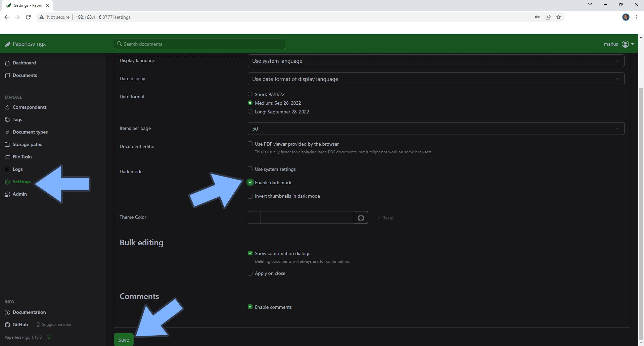Click the Save button
This screenshot has height=346, width=644.
pos(124,340)
